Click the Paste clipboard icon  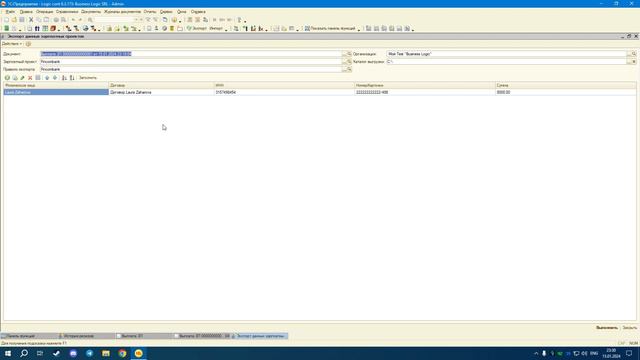(x=47, y=20)
